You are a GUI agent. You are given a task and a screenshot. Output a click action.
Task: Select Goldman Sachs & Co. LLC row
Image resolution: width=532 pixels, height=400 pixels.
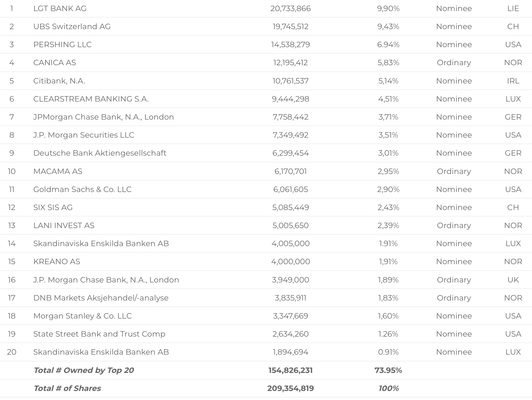tap(266, 189)
